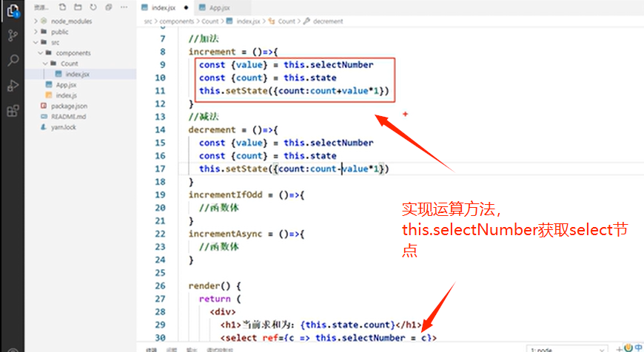Image resolution: width=644 pixels, height=352 pixels.
Task: Open the Explorer view in activity bar
Action: point(13,10)
